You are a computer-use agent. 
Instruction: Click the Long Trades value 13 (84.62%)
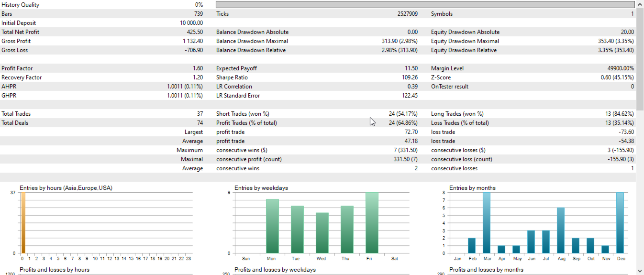point(620,114)
